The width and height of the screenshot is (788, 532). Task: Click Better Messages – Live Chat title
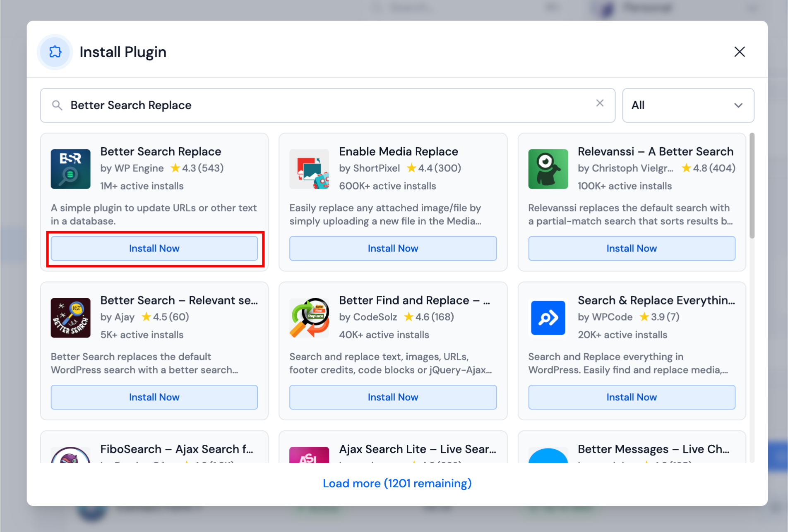click(x=653, y=449)
